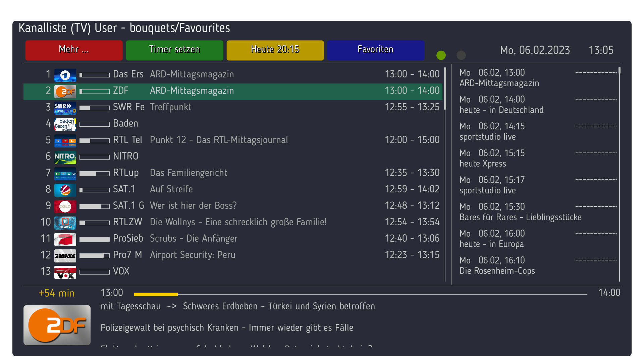Open EPG entry heute Xpress
Viewport: 644px width, 362px height.
click(538, 159)
